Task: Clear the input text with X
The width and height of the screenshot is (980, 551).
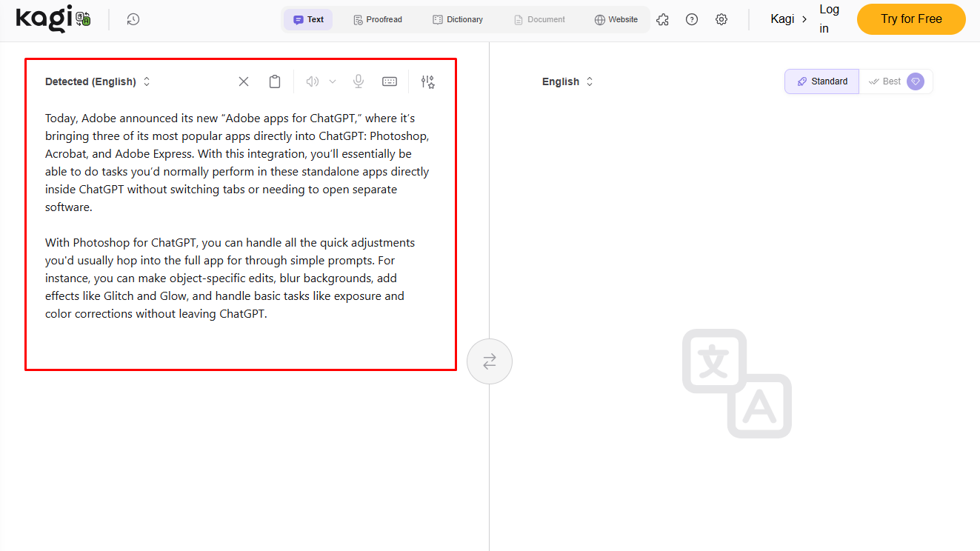Action: click(243, 81)
